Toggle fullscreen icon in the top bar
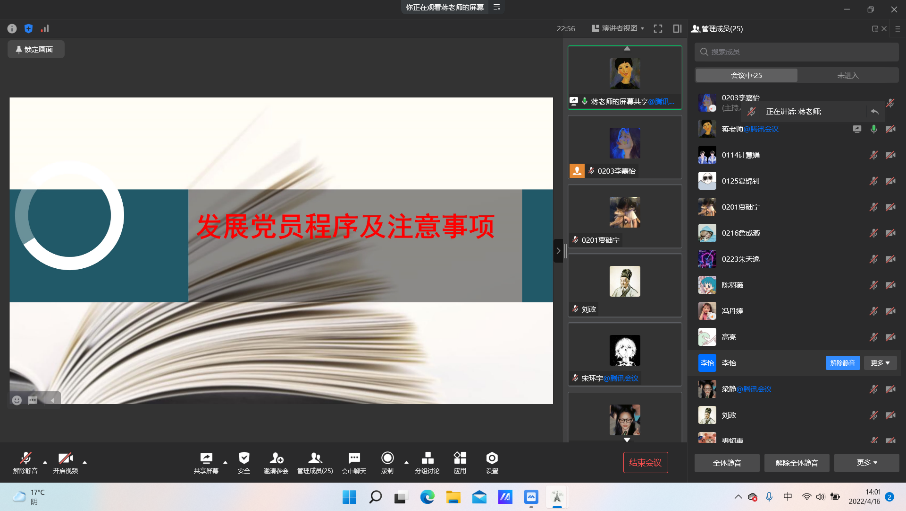This screenshot has height=511, width=906. 658,29
